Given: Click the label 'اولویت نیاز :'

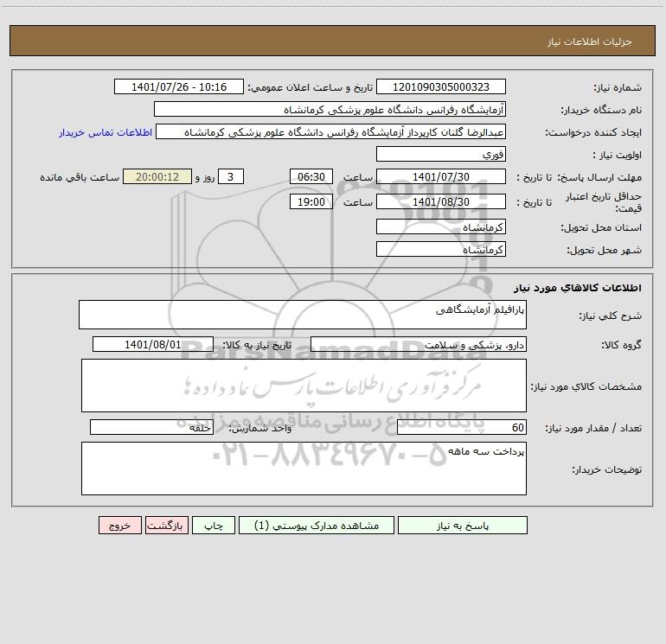Looking at the screenshot, I should coord(618,155).
